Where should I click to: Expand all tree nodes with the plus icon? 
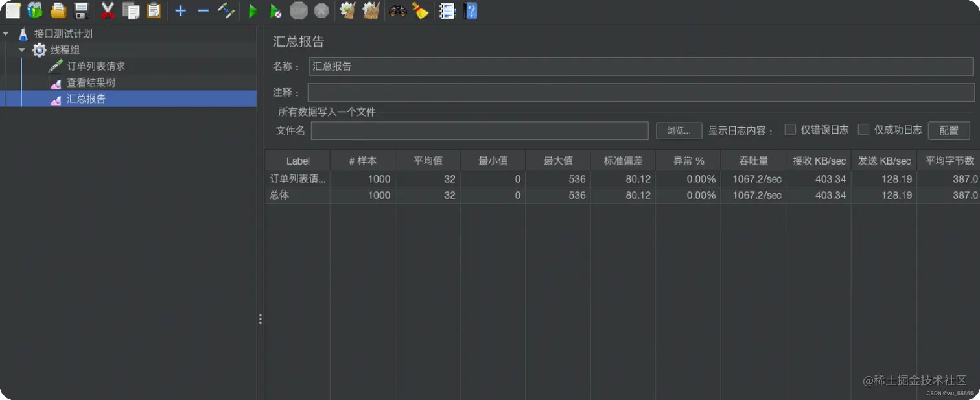pos(180,10)
